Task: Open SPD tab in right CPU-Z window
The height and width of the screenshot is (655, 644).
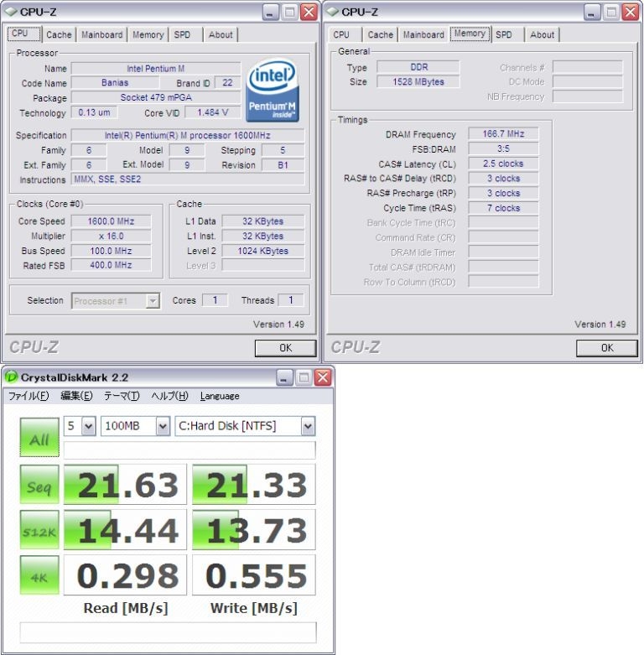Action: pyautogui.click(x=504, y=34)
